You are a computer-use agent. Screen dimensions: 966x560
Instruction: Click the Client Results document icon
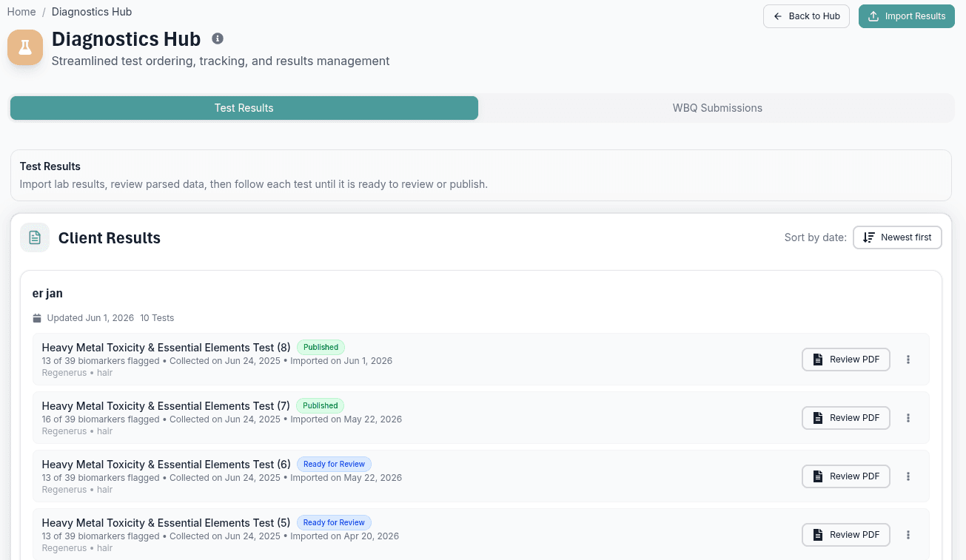tap(35, 237)
